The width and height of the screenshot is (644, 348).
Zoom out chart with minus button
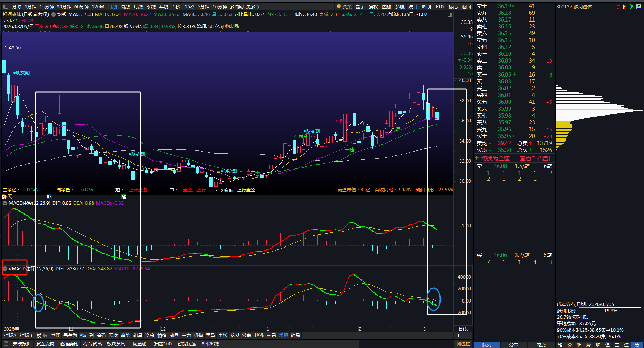click(468, 335)
